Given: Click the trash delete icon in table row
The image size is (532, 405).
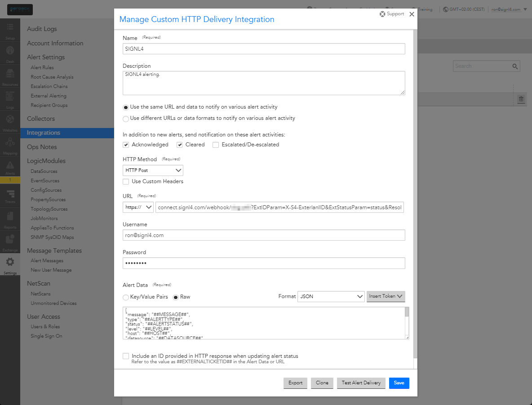Looking at the screenshot, I should click(x=521, y=99).
